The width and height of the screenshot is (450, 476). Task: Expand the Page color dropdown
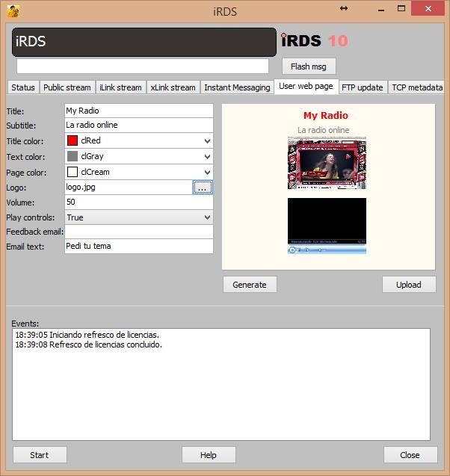click(x=207, y=173)
